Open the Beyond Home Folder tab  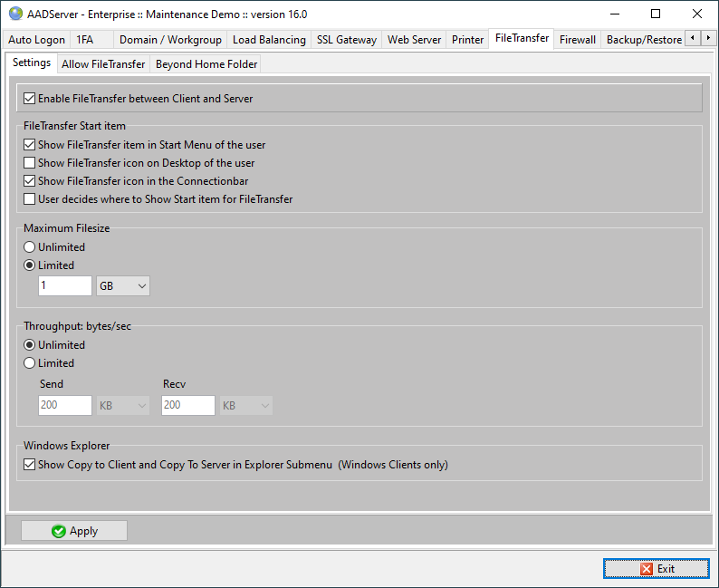[x=206, y=64]
